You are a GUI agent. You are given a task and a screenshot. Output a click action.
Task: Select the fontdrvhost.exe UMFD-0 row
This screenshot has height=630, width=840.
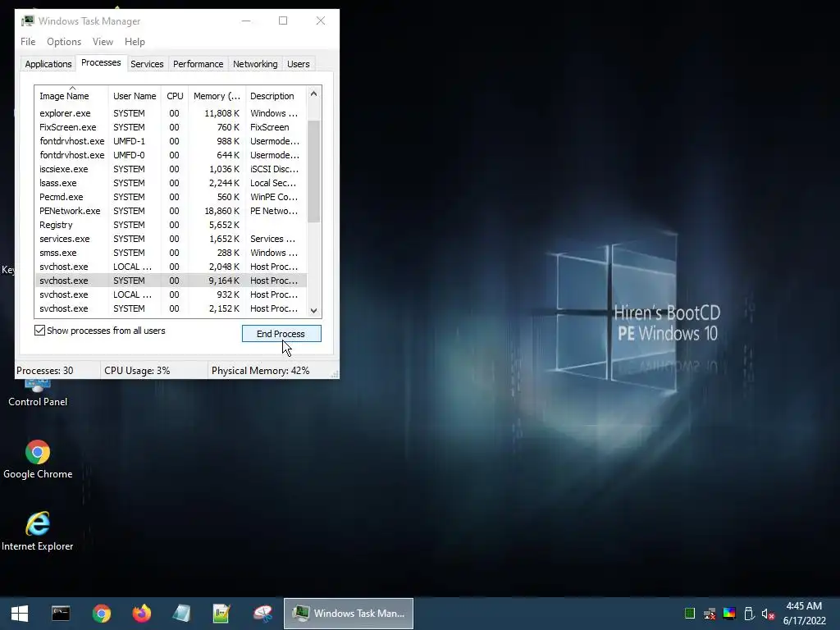[171, 155]
